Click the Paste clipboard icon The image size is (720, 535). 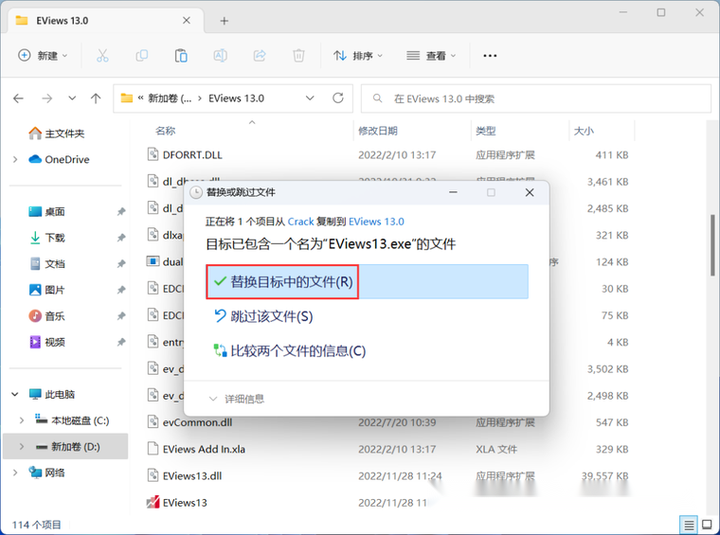pyautogui.click(x=181, y=56)
